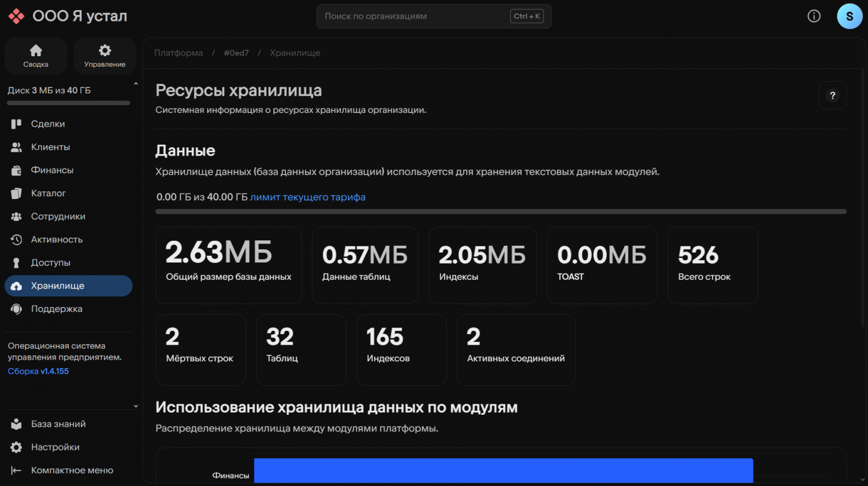The height and width of the screenshot is (486, 868).
Task: Select the Хранилище menu item
Action: tap(68, 286)
